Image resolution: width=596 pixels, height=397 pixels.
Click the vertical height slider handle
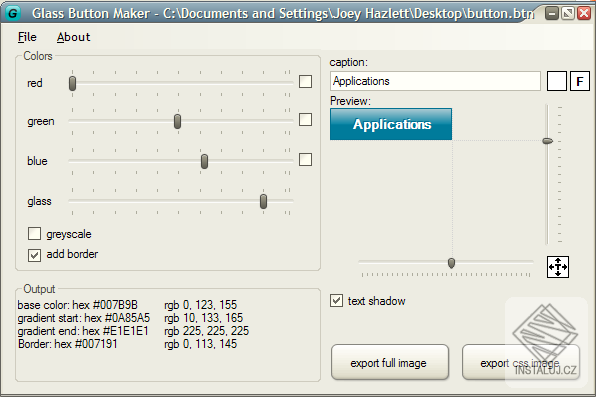point(547,141)
